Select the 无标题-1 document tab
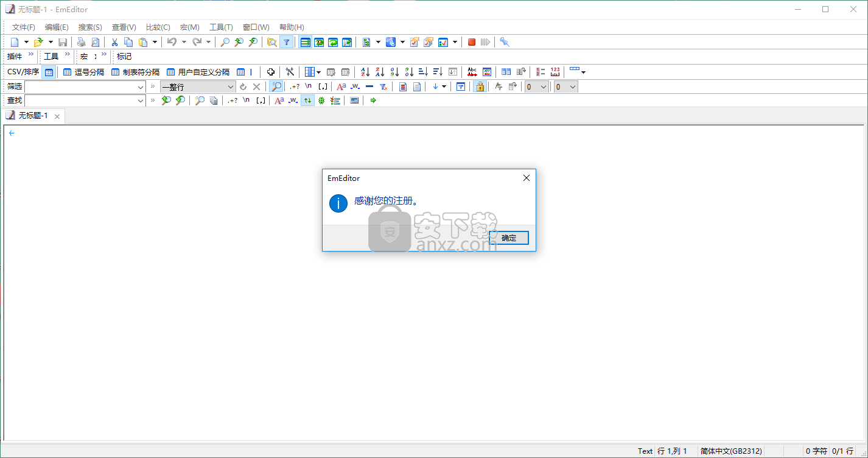This screenshot has height=458, width=868. (32, 116)
